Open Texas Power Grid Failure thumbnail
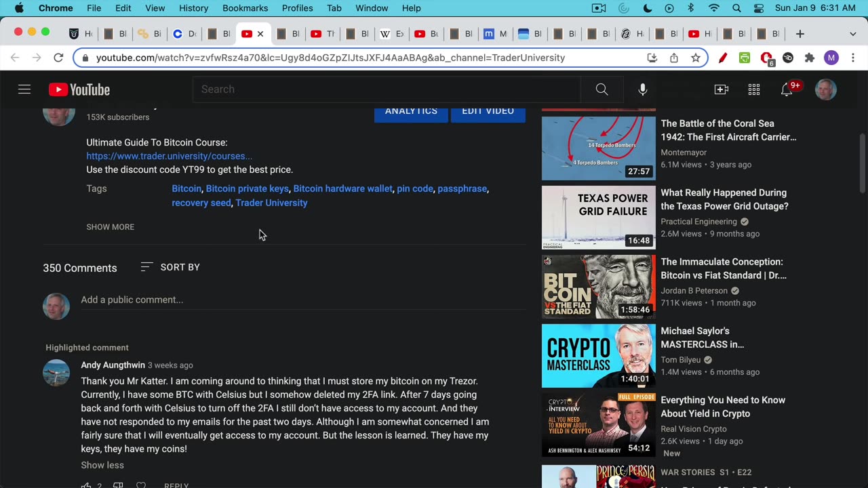 coord(599,217)
